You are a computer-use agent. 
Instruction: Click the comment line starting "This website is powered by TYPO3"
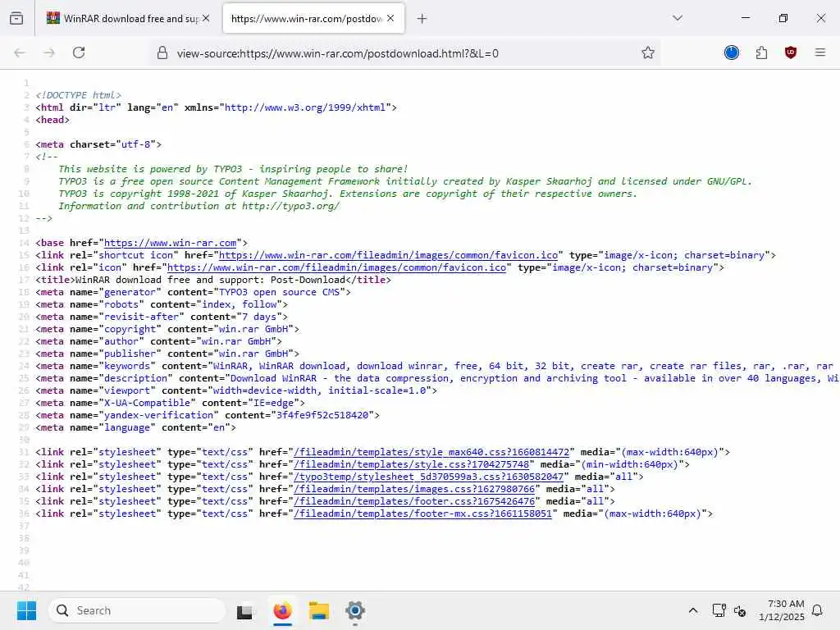coord(233,169)
